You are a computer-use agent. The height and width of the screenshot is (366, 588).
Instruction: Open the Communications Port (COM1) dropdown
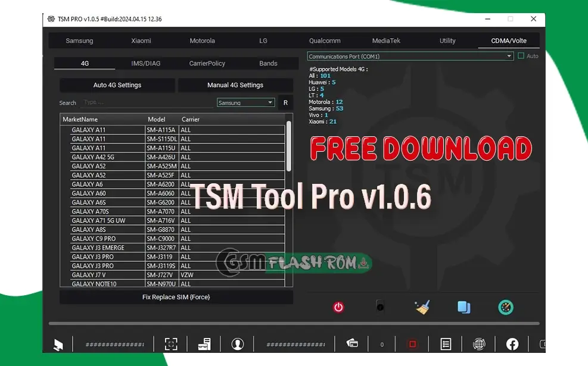coord(409,55)
